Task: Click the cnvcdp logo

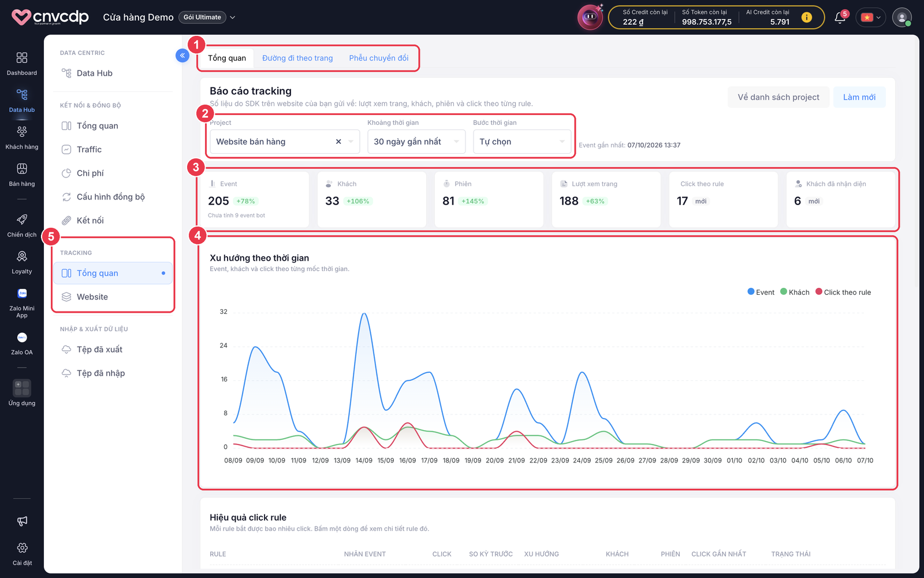Action: click(x=51, y=17)
